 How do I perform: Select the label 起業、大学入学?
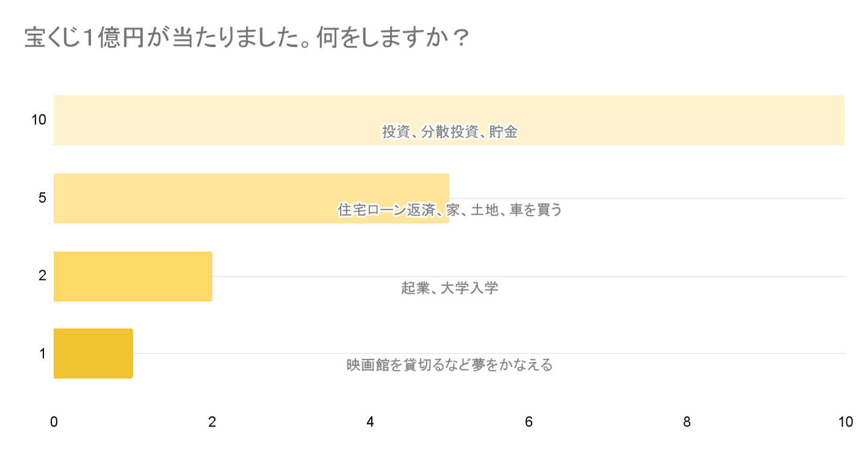tap(450, 288)
